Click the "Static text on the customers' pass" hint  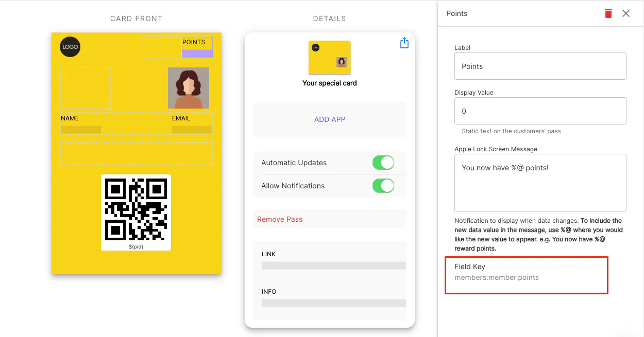click(512, 131)
